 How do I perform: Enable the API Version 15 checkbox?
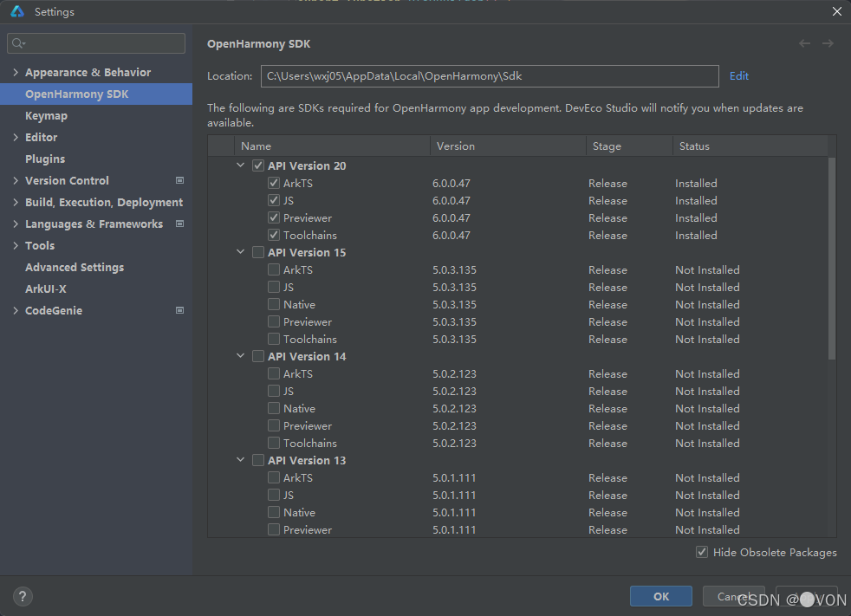coord(258,252)
